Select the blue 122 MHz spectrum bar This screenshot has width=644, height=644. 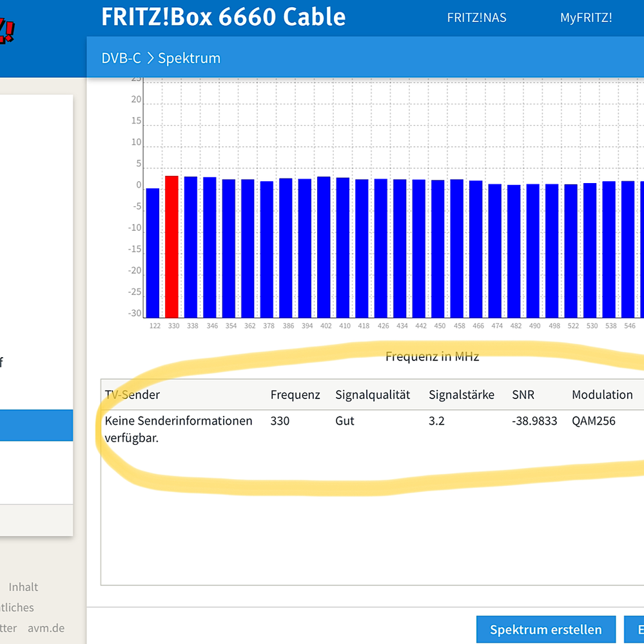pos(153,253)
